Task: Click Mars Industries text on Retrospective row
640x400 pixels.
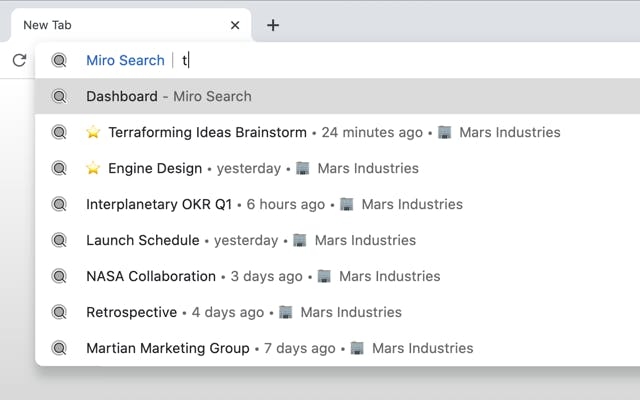Action: coord(351,312)
